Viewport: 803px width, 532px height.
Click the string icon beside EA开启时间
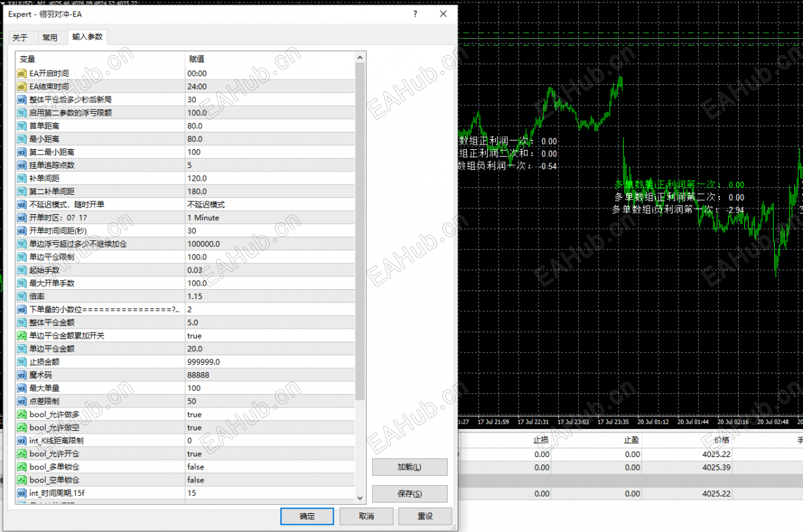pyautogui.click(x=21, y=74)
